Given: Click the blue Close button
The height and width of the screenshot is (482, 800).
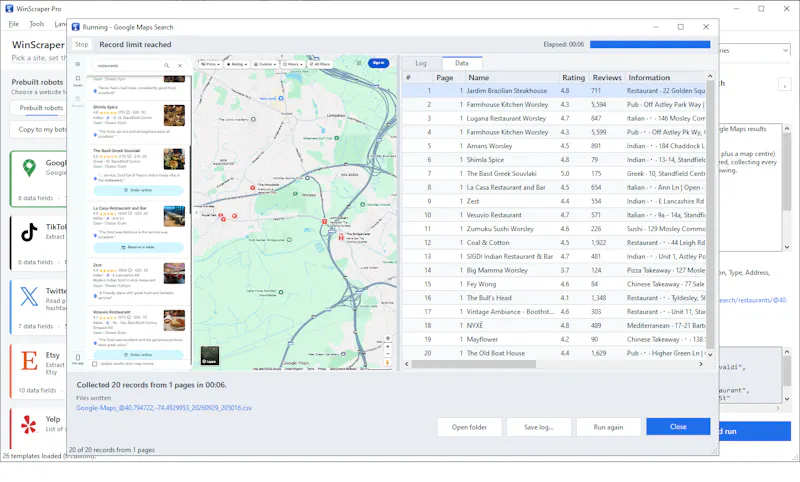Looking at the screenshot, I should pos(678,427).
